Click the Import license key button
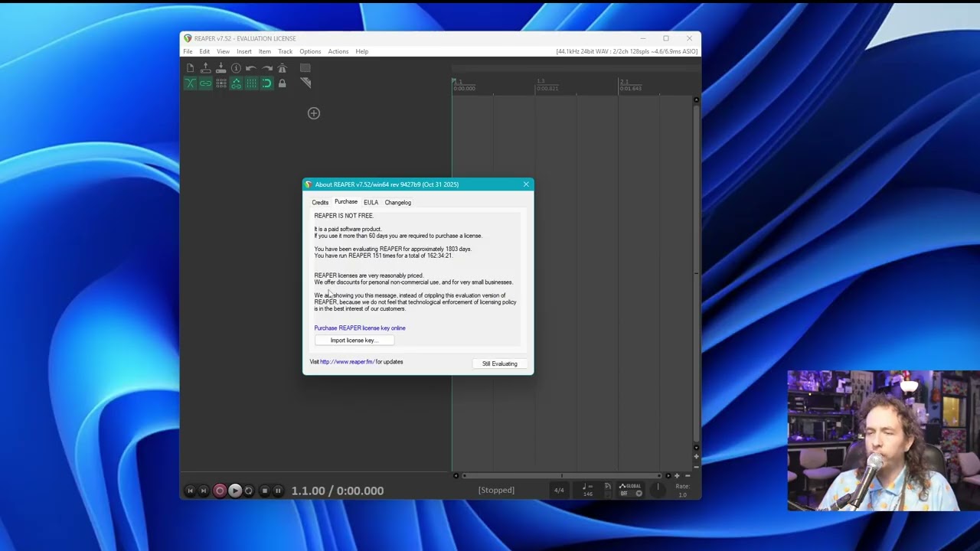 354,341
